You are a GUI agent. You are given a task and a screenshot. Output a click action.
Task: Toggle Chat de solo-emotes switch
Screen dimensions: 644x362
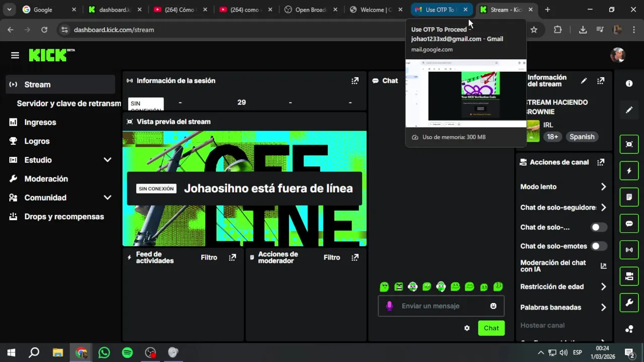[599, 246]
